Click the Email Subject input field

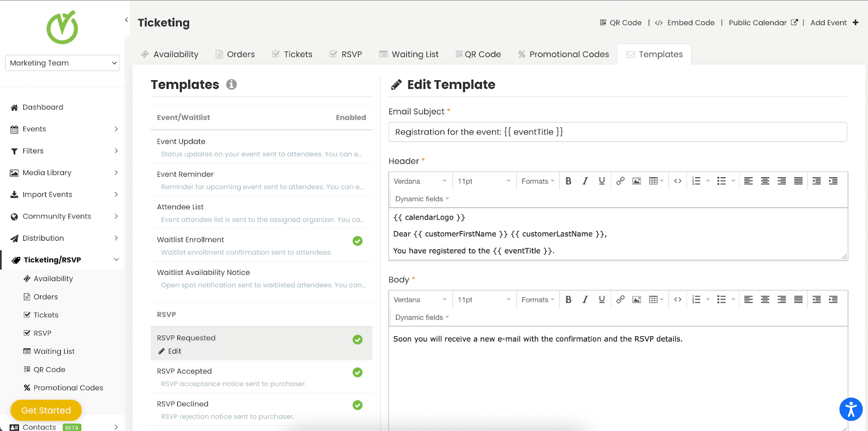pos(617,132)
